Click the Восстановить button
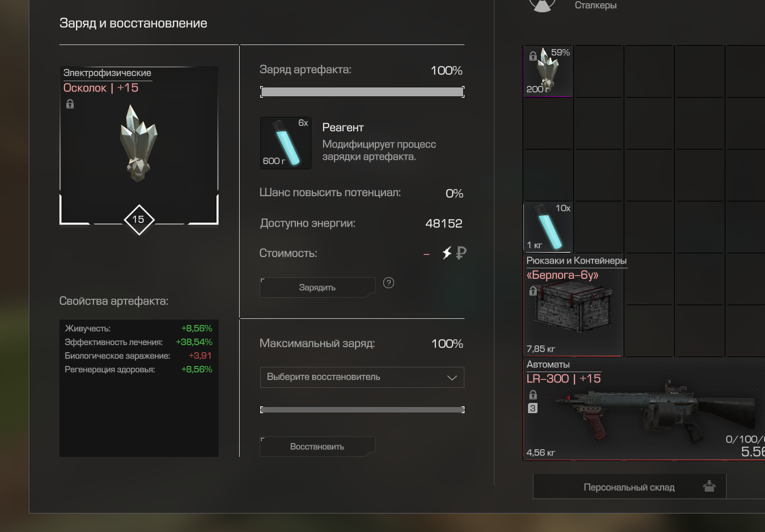The height and width of the screenshot is (532, 765). [317, 446]
